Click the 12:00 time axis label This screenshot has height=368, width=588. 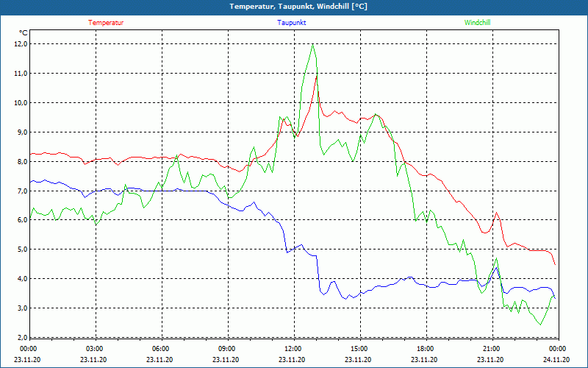pyautogui.click(x=293, y=349)
